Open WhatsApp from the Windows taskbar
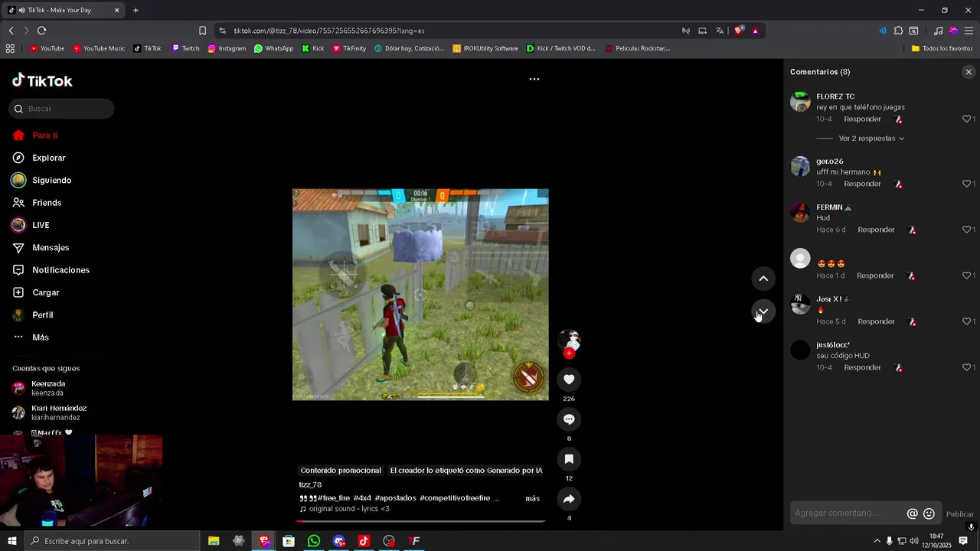 pyautogui.click(x=314, y=541)
